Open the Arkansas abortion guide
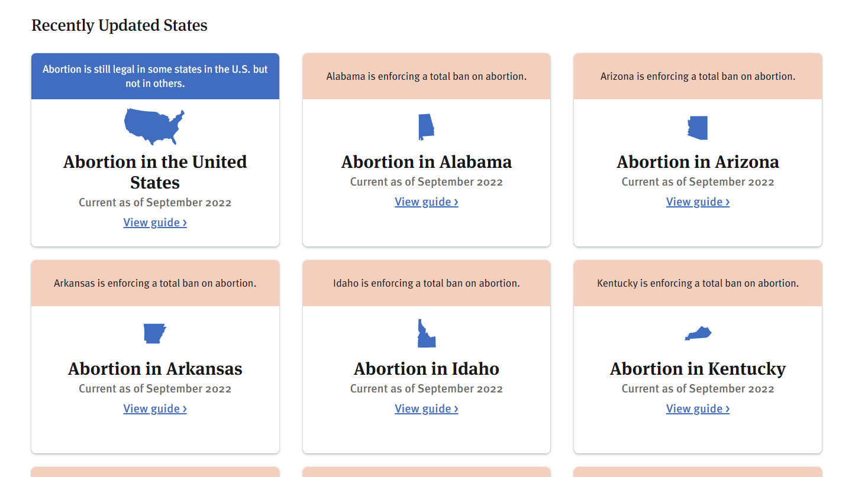 point(154,408)
